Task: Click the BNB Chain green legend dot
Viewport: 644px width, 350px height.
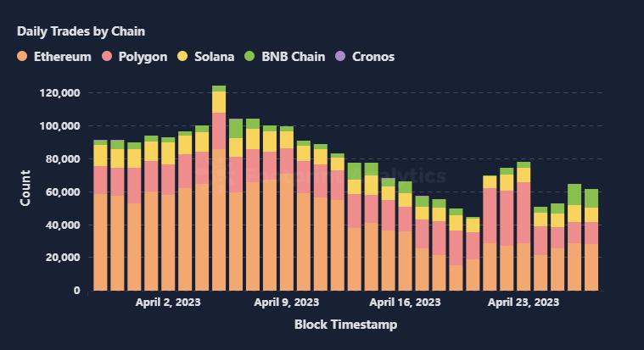Action: pos(249,56)
